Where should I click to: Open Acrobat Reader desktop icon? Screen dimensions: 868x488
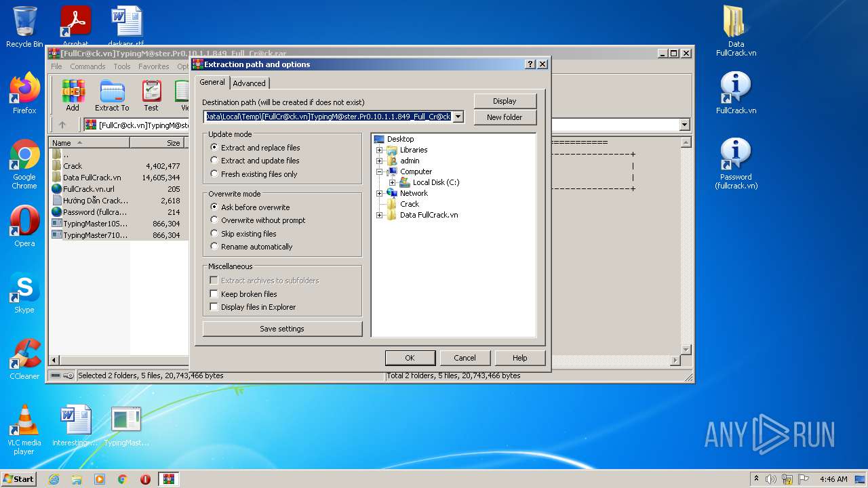[75, 26]
